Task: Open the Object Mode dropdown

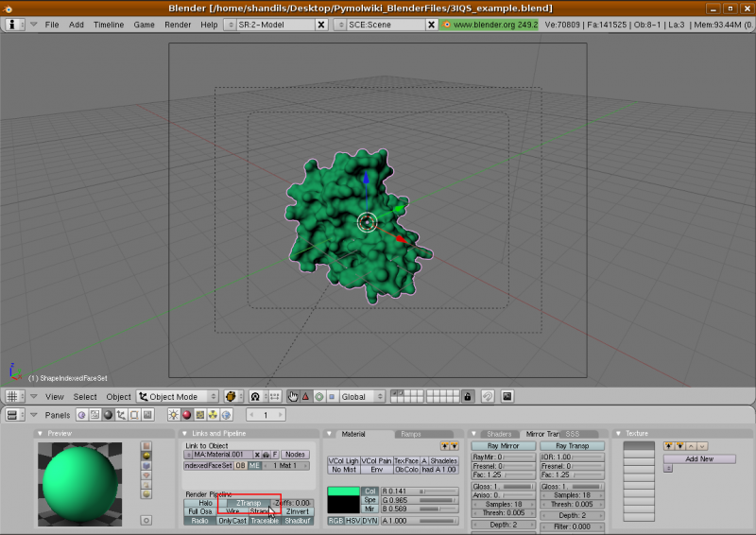Action: [x=178, y=397]
